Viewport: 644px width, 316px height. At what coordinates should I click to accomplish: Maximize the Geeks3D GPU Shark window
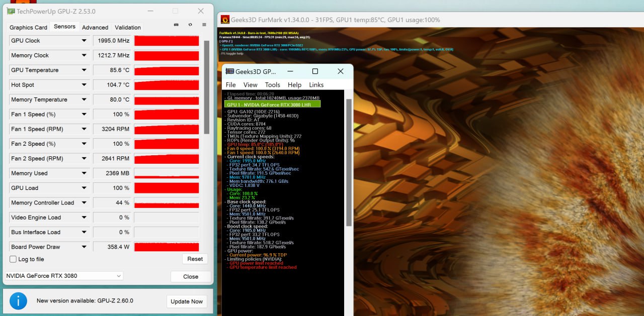(315, 71)
